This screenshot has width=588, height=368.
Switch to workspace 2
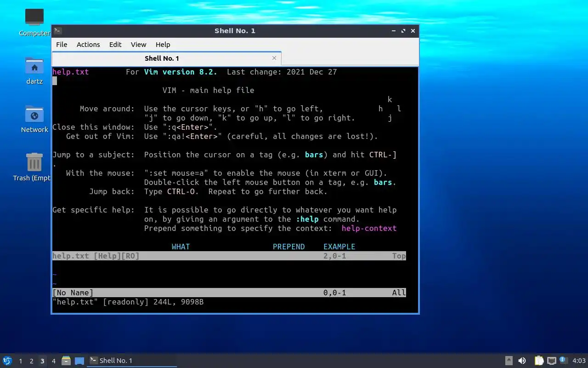(x=31, y=361)
